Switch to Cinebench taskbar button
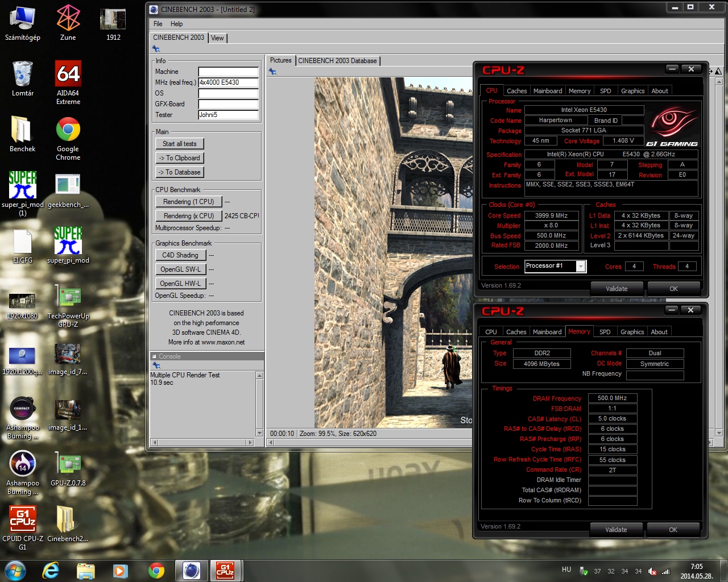The width and height of the screenshot is (728, 582). point(192,570)
